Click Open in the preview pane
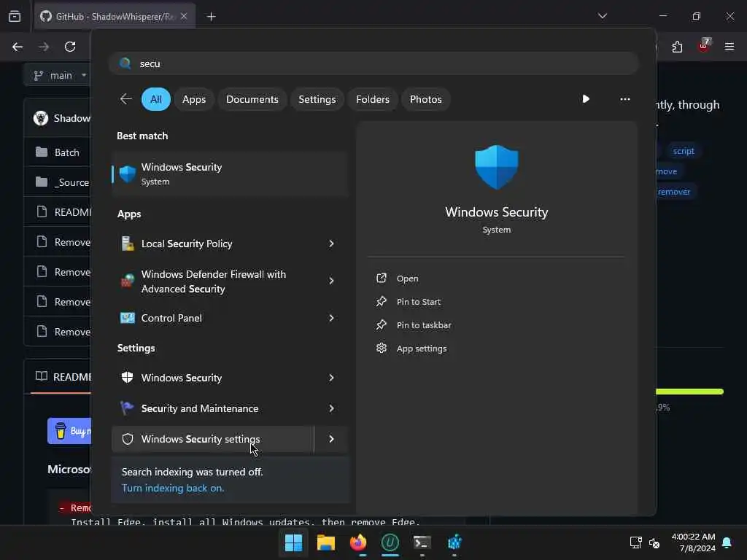Image resolution: width=747 pixels, height=560 pixels. pyautogui.click(x=407, y=279)
